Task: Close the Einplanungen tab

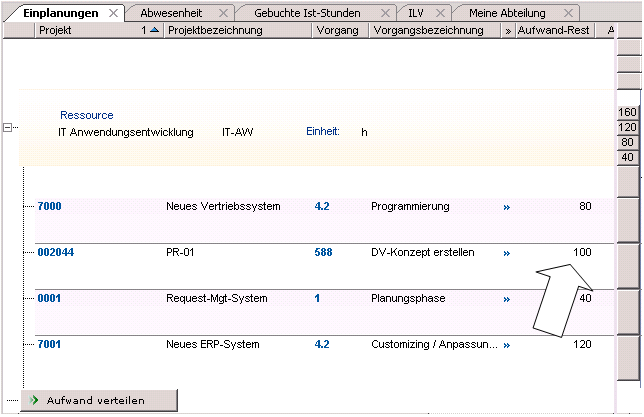Action: 112,13
